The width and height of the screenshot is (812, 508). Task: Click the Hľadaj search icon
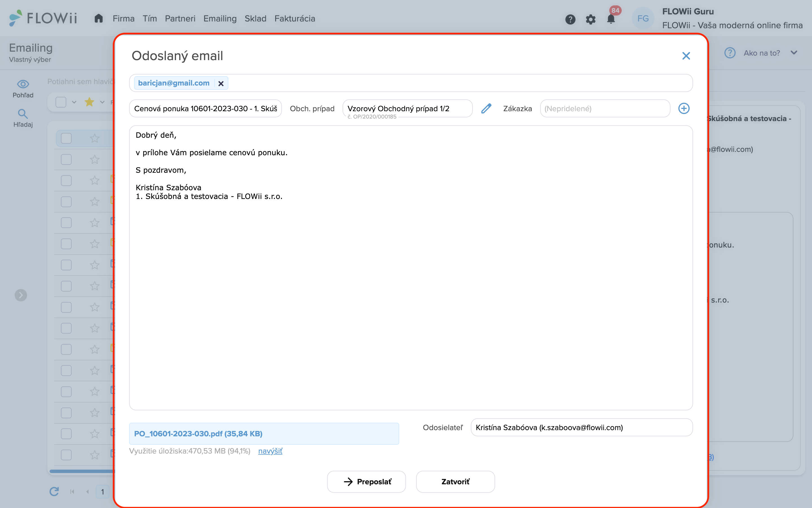(23, 113)
